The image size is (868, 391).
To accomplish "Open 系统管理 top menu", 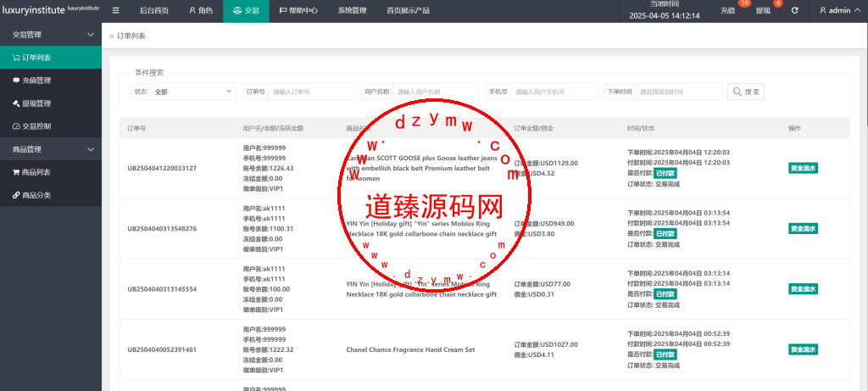I will pyautogui.click(x=352, y=10).
